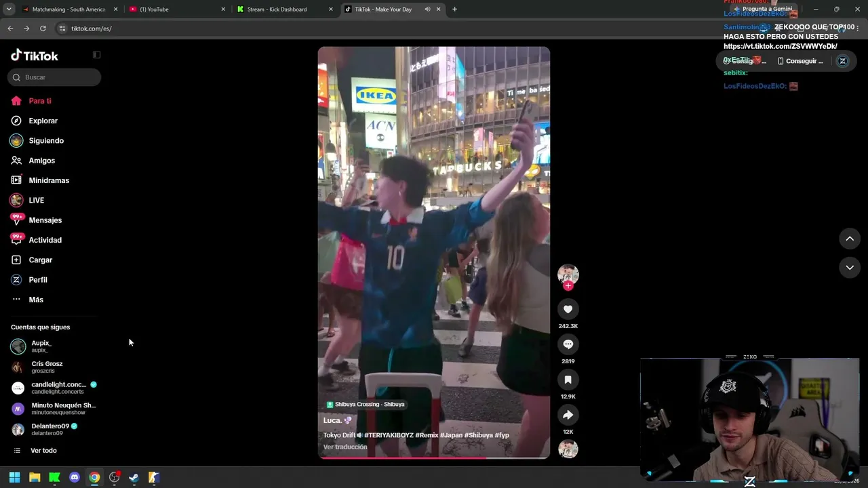Open the #Remix hashtag
The height and width of the screenshot is (488, 868).
427,435
